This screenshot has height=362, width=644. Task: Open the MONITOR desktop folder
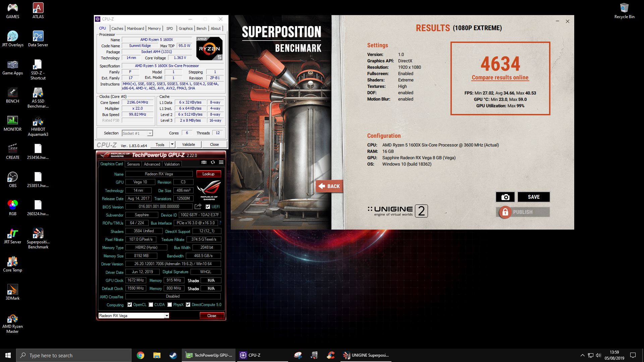point(12,123)
